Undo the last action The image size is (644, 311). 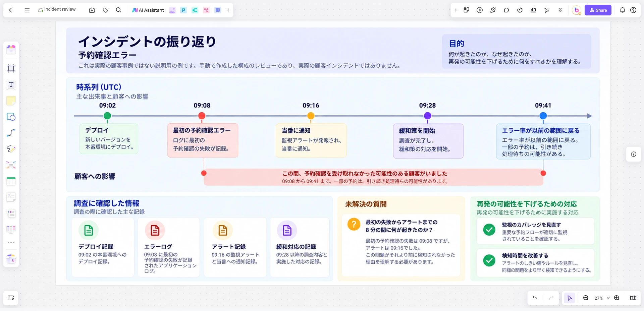(x=535, y=298)
